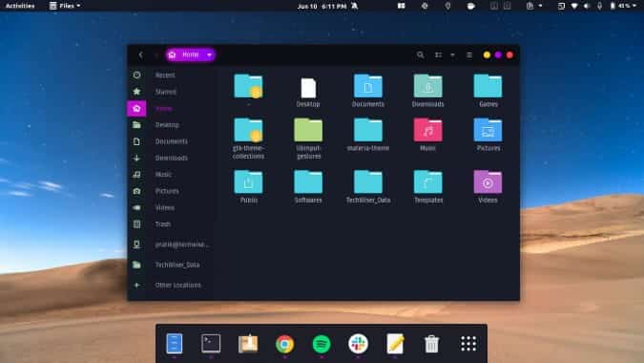Go back with the back arrow
The height and width of the screenshot is (363, 644).
point(141,54)
